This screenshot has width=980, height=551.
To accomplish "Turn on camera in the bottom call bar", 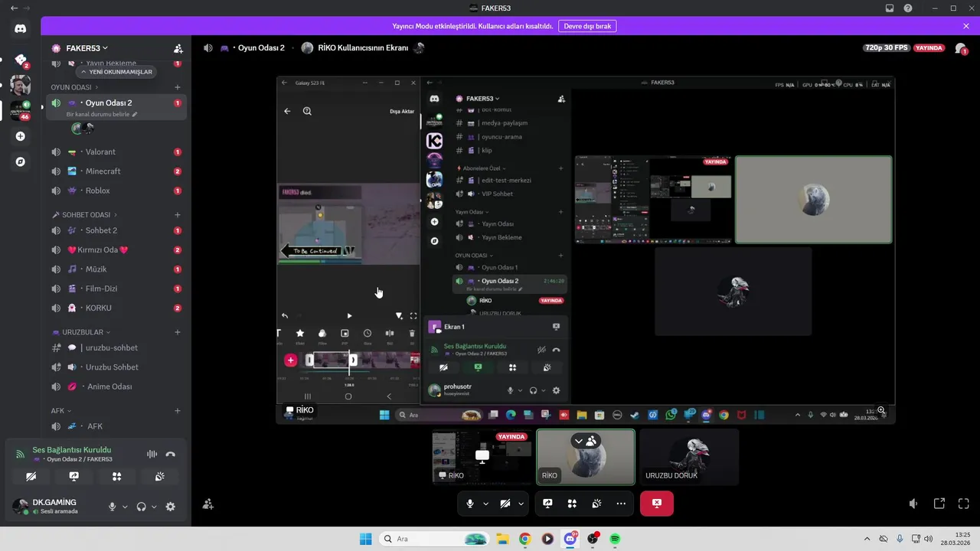I will (505, 504).
